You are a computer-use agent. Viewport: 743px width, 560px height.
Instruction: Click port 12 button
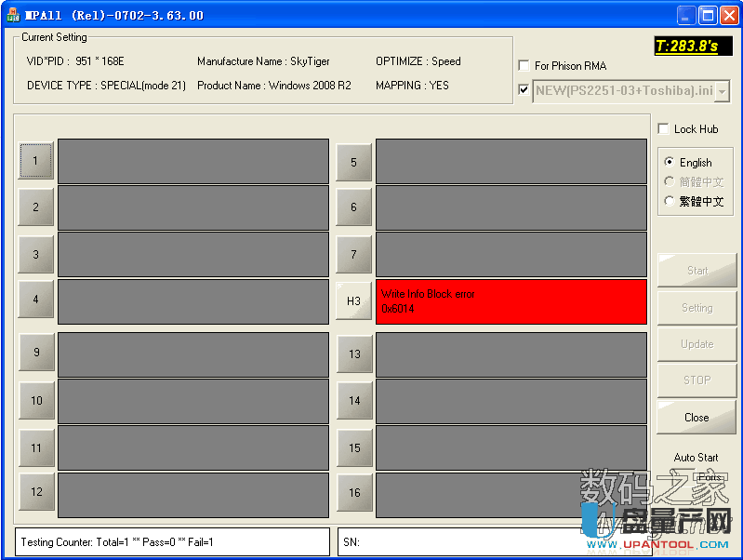pos(36,492)
